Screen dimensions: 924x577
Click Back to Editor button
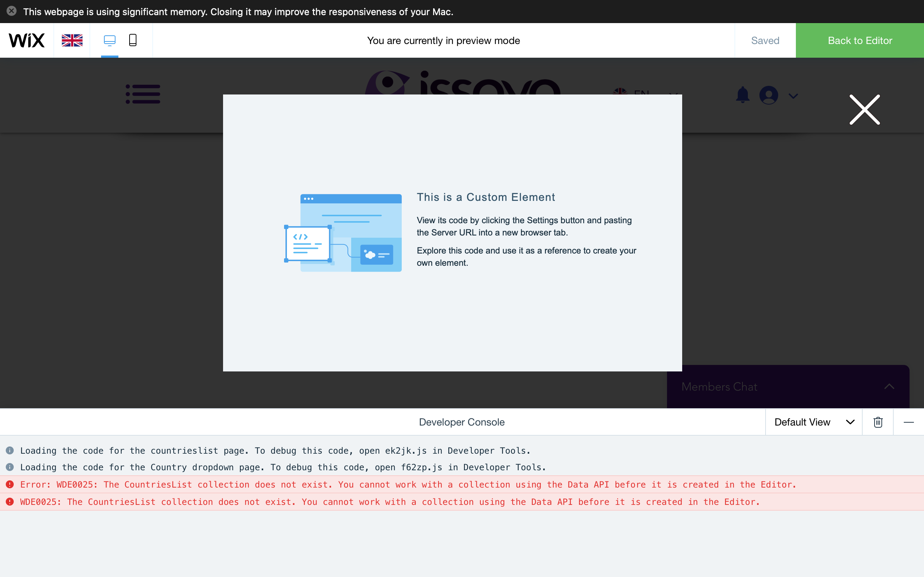click(x=859, y=40)
